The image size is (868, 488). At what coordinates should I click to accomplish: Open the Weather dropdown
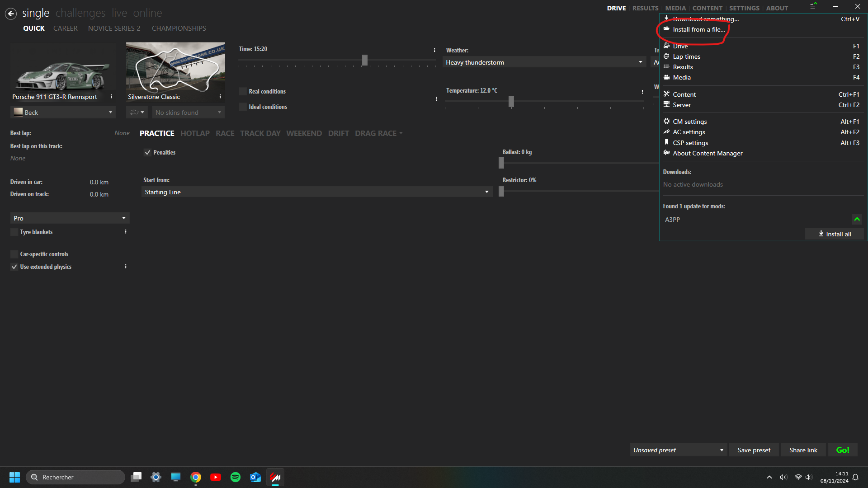(x=544, y=62)
